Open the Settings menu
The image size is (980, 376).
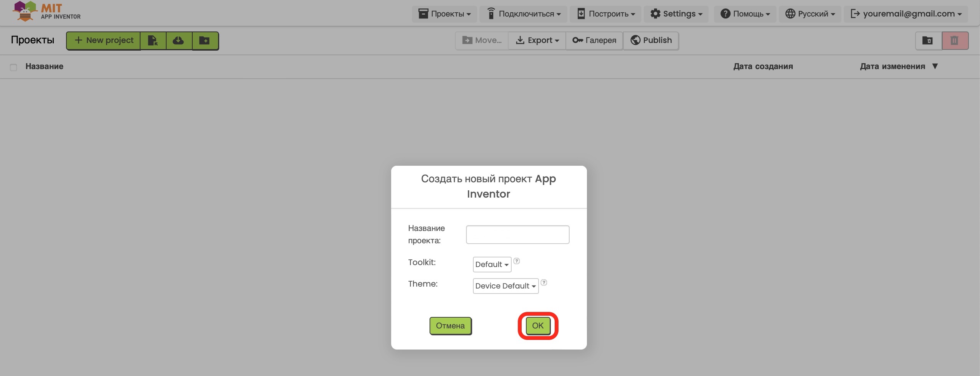676,14
